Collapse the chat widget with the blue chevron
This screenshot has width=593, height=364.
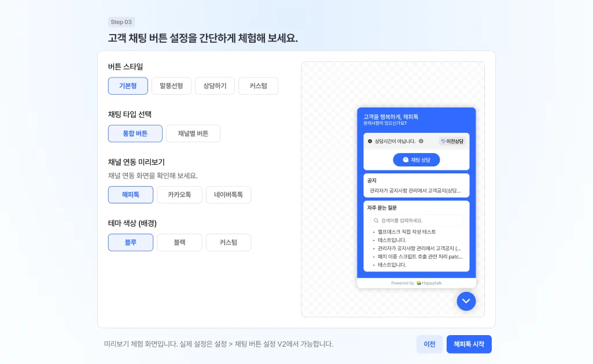point(466,301)
